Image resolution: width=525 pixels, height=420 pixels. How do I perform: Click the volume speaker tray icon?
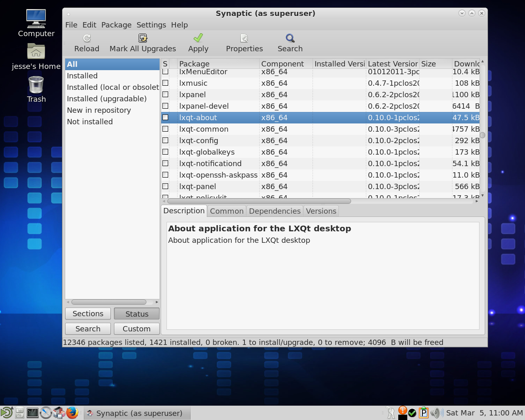(437, 413)
